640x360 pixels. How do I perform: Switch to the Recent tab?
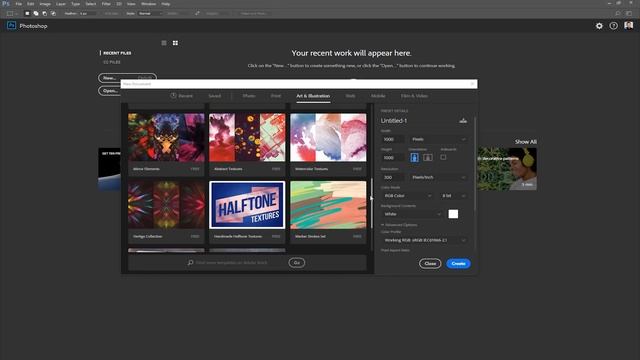182,96
